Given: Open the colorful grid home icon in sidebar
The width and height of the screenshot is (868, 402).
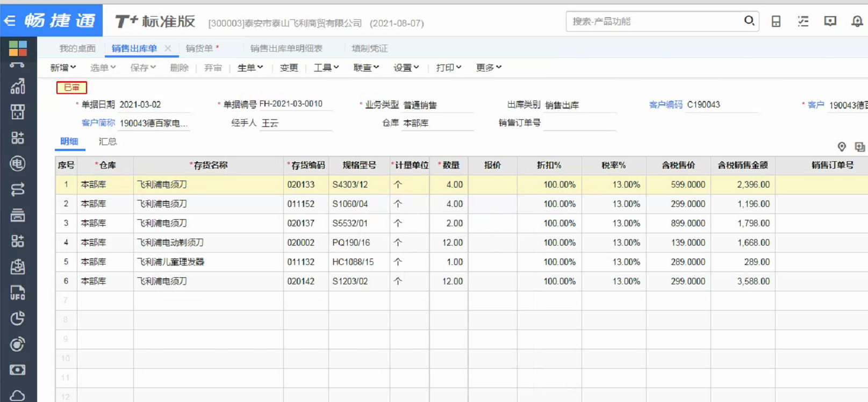Looking at the screenshot, I should (18, 48).
